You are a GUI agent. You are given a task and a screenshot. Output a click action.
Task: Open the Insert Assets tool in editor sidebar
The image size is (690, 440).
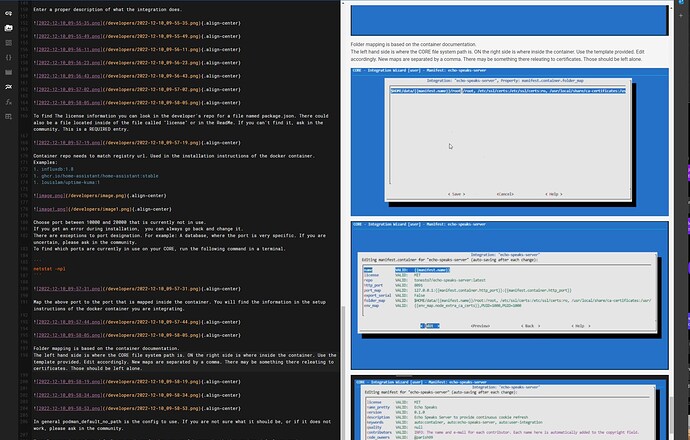point(8,28)
